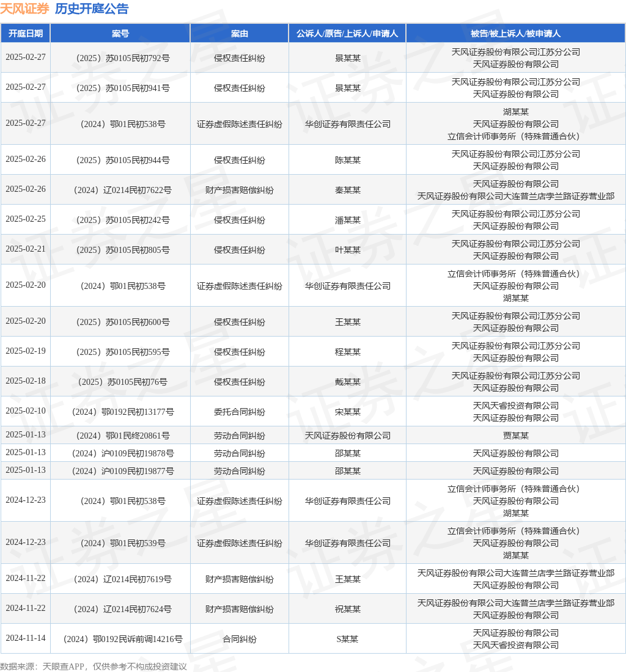Click the date 2025-02-19
The width and height of the screenshot is (626, 672).
[26, 351]
